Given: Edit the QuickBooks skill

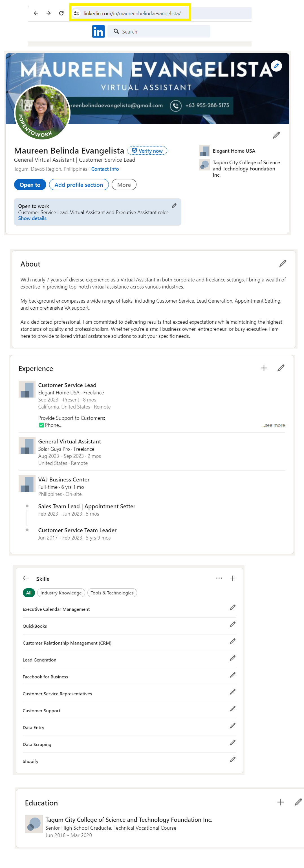Looking at the screenshot, I should tap(232, 624).
